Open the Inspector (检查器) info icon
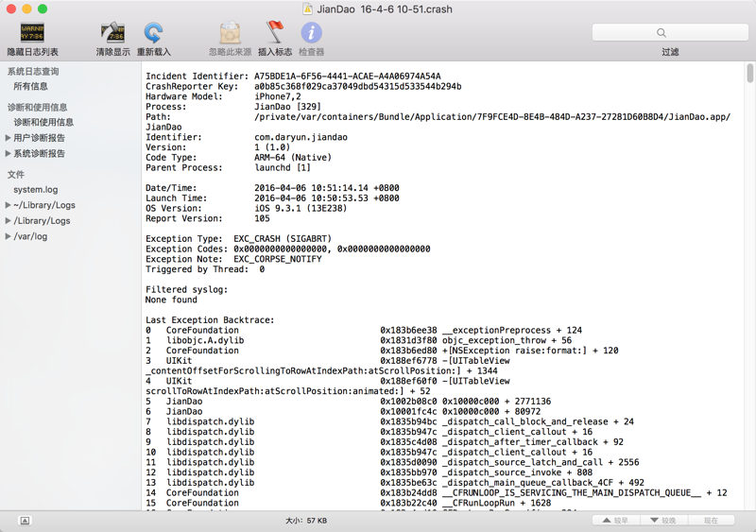756x532 pixels. 312,33
